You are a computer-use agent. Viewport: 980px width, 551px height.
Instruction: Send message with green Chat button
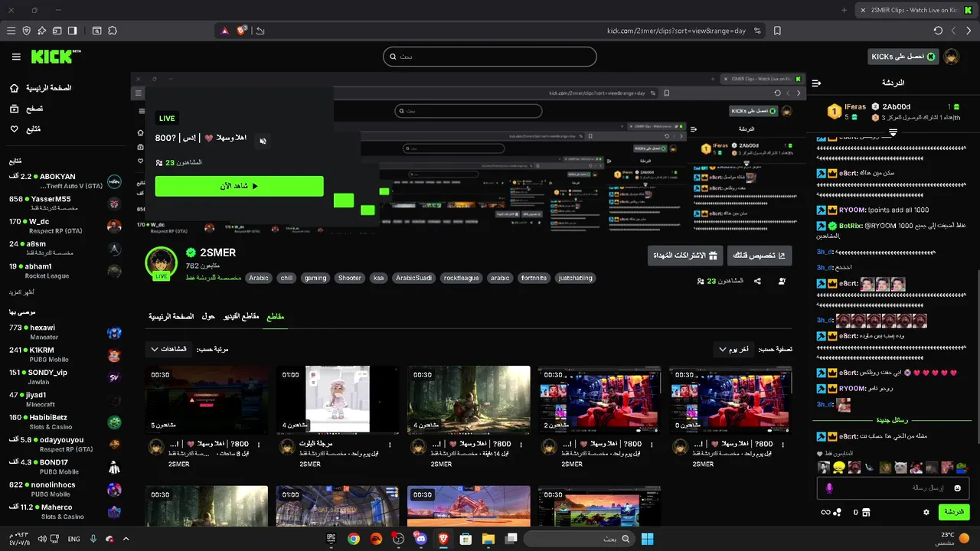pos(954,512)
